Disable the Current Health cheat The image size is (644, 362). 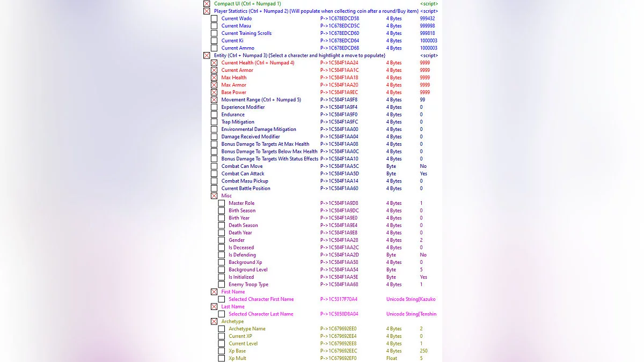215,63
